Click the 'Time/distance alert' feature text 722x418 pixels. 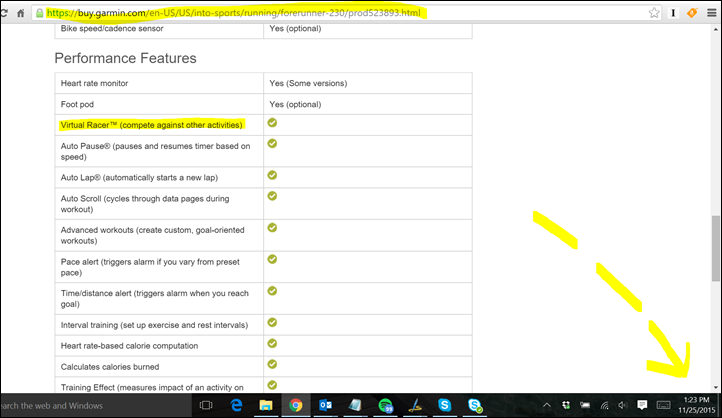154,298
